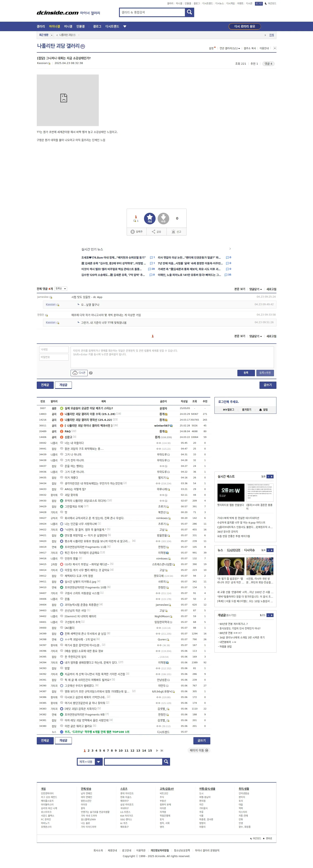Report the post via 신고 siren icon
Image resolution: width=313 pixels, height=868 pixels.
[176, 232]
